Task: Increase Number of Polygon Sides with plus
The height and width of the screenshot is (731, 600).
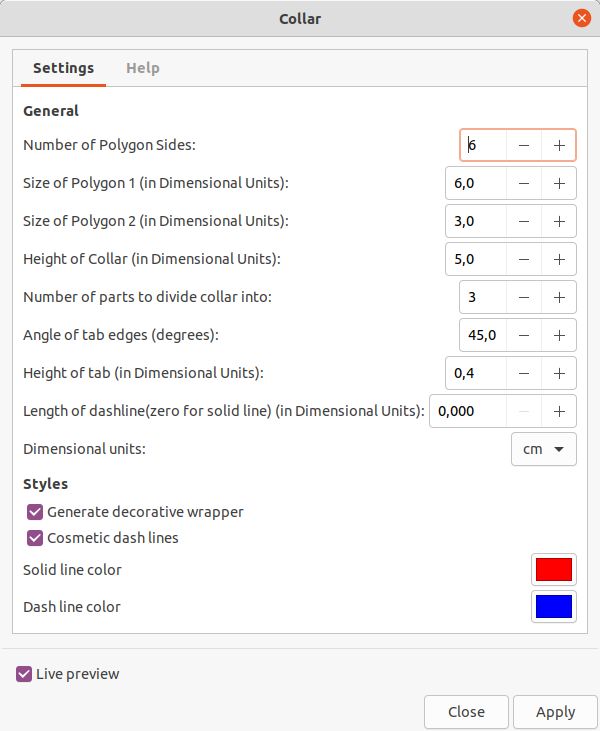Action: click(x=559, y=145)
